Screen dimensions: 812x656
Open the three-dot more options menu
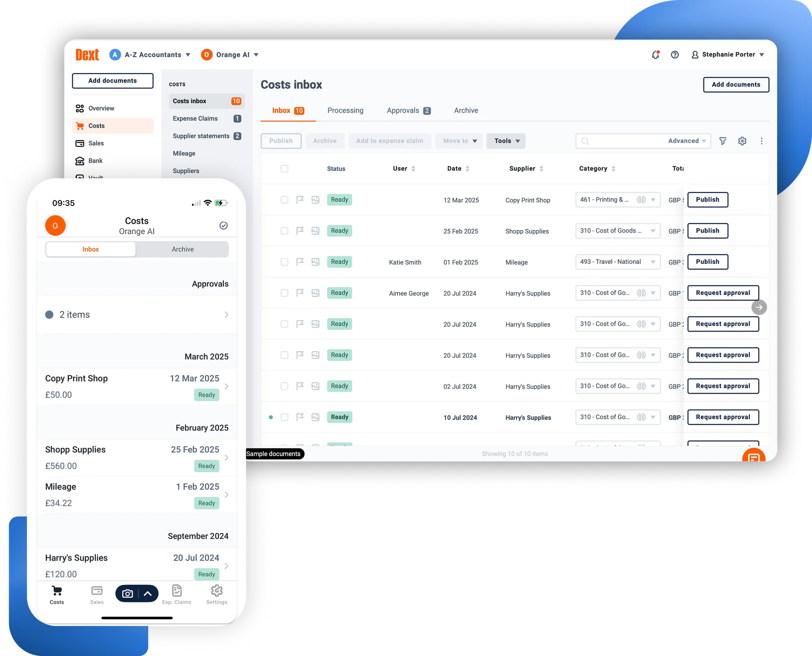761,141
